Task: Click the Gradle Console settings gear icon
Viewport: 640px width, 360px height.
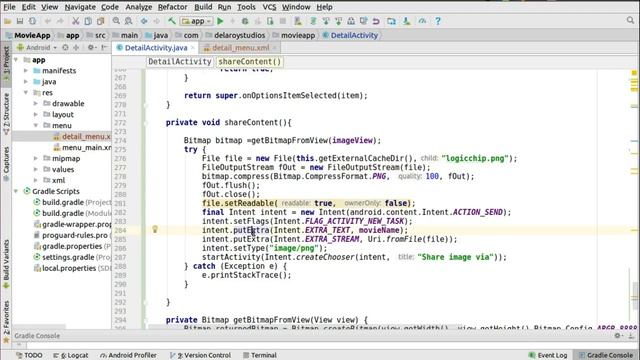Action: (x=618, y=336)
